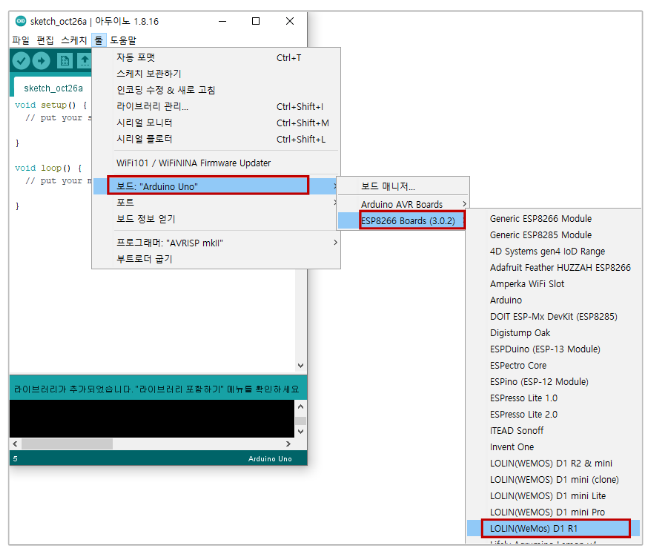Open the 스케치 menu
This screenshot has height=551, width=649.
[74, 40]
